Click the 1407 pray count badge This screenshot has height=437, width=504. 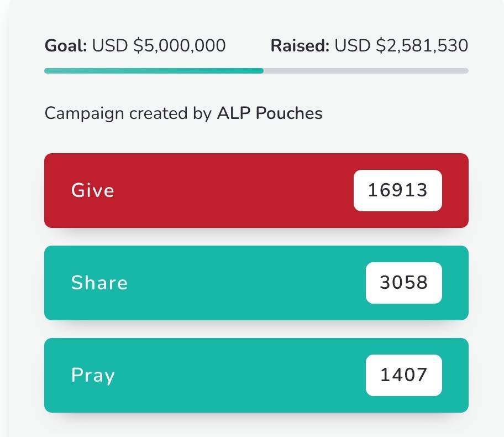pyautogui.click(x=404, y=375)
